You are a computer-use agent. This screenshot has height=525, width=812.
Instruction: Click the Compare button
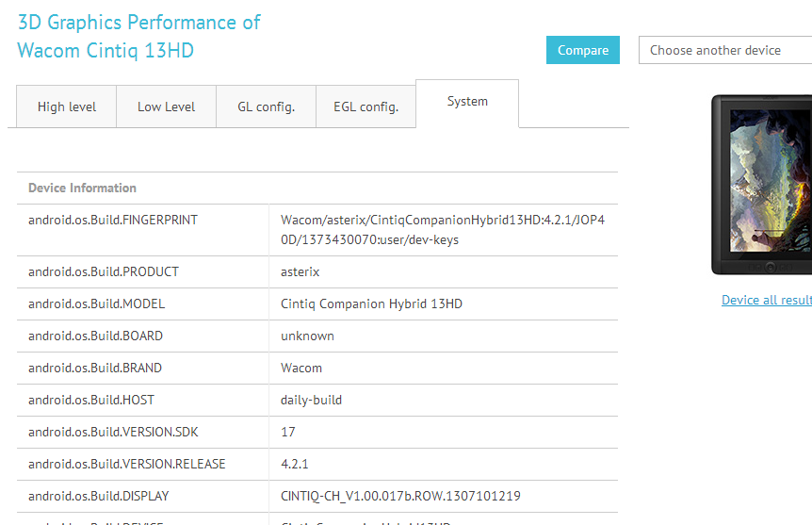pos(582,50)
